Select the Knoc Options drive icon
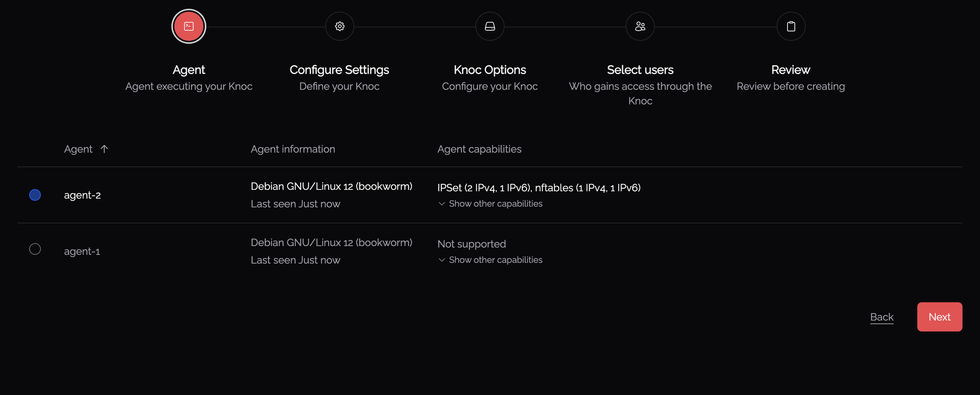Viewport: 980px width, 395px height. tap(490, 26)
